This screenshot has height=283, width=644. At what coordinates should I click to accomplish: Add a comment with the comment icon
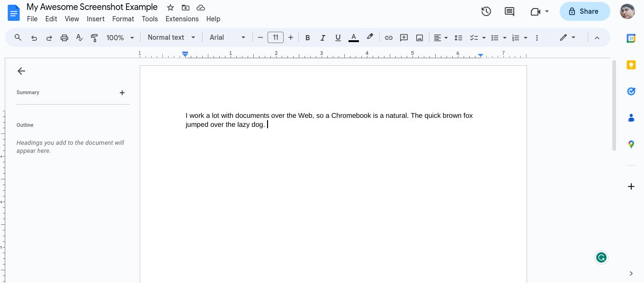[509, 11]
